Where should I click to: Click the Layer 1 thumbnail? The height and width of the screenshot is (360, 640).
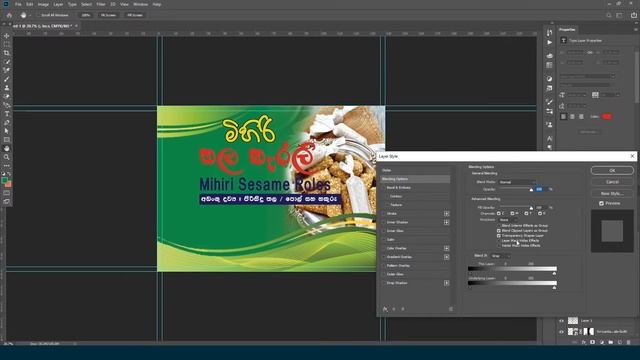[573, 321]
